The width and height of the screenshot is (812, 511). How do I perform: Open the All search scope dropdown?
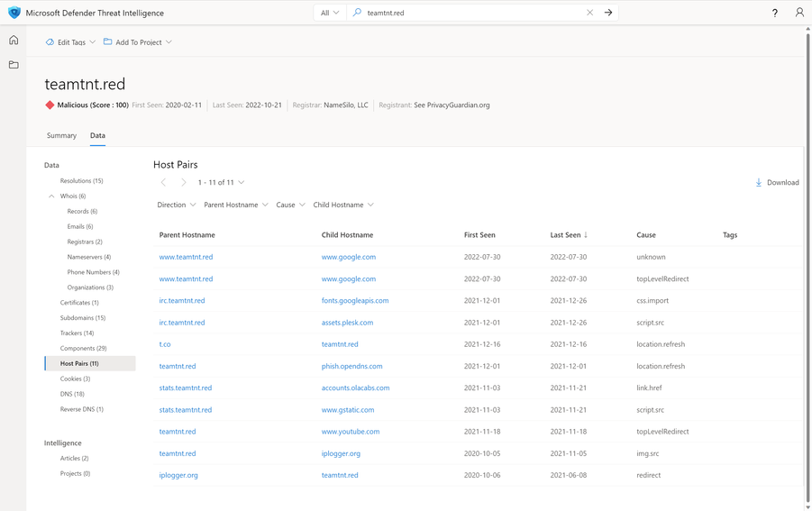tap(329, 13)
